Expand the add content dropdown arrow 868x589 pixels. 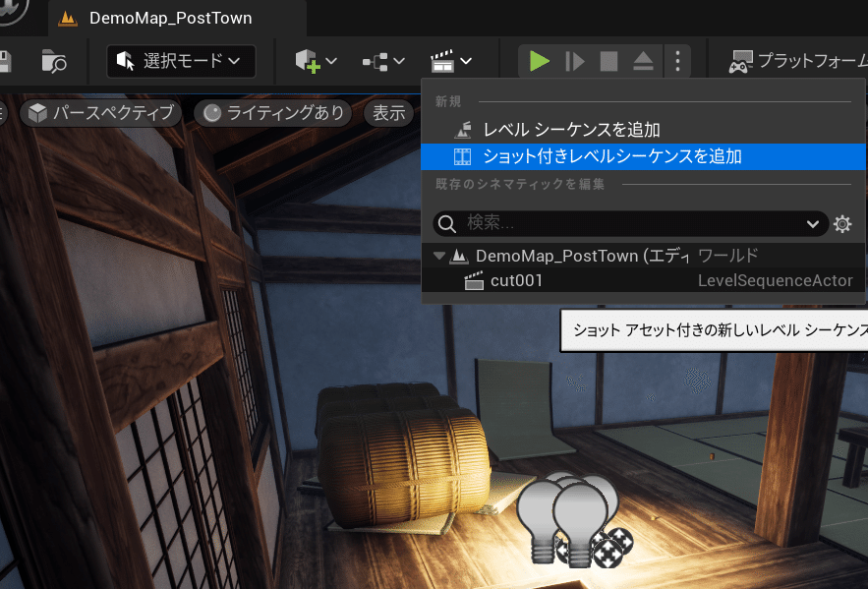point(331,61)
